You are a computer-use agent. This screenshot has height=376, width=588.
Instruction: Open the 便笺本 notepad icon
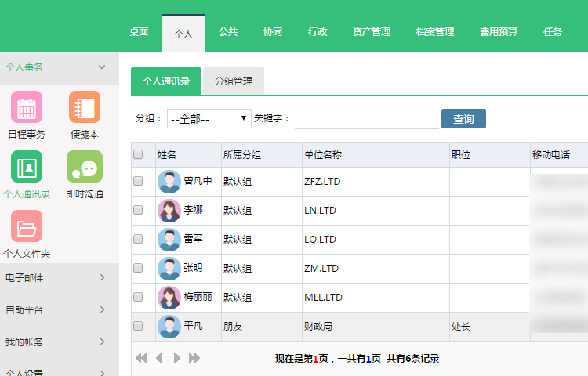[x=85, y=107]
